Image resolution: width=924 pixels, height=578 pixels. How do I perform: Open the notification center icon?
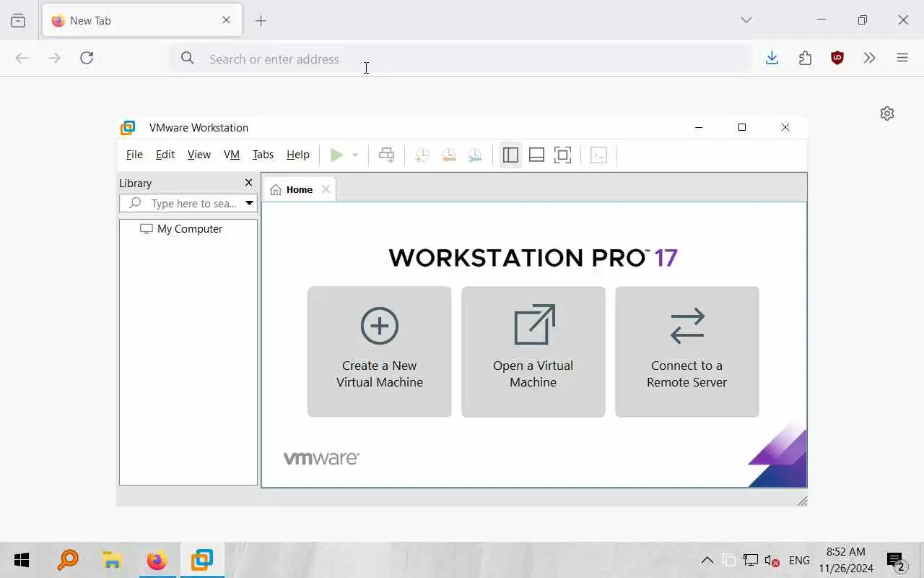[x=897, y=561]
